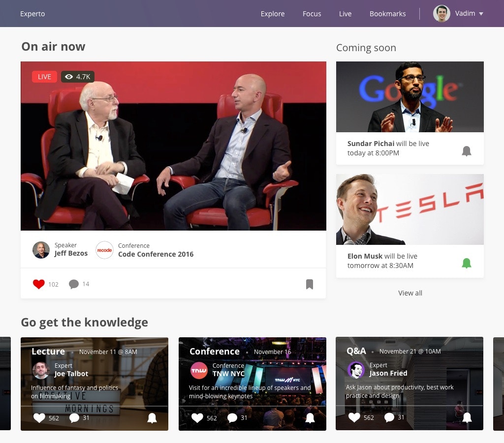Open the Elon Musk Tesla thumbnail
This screenshot has width=504, height=443.
point(410,209)
